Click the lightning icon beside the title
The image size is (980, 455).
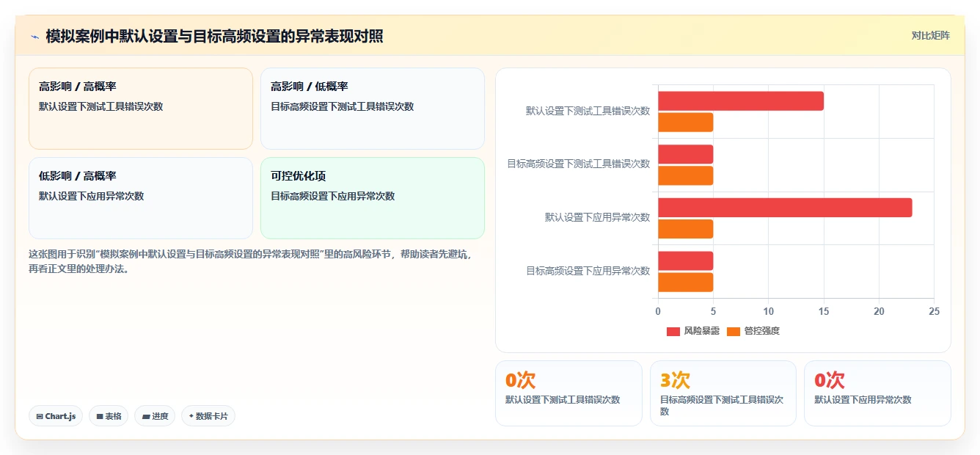coord(34,36)
